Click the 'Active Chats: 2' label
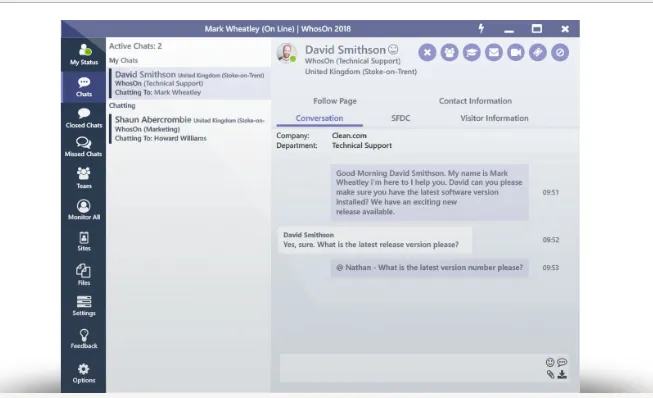The image size is (653, 398). tap(135, 46)
